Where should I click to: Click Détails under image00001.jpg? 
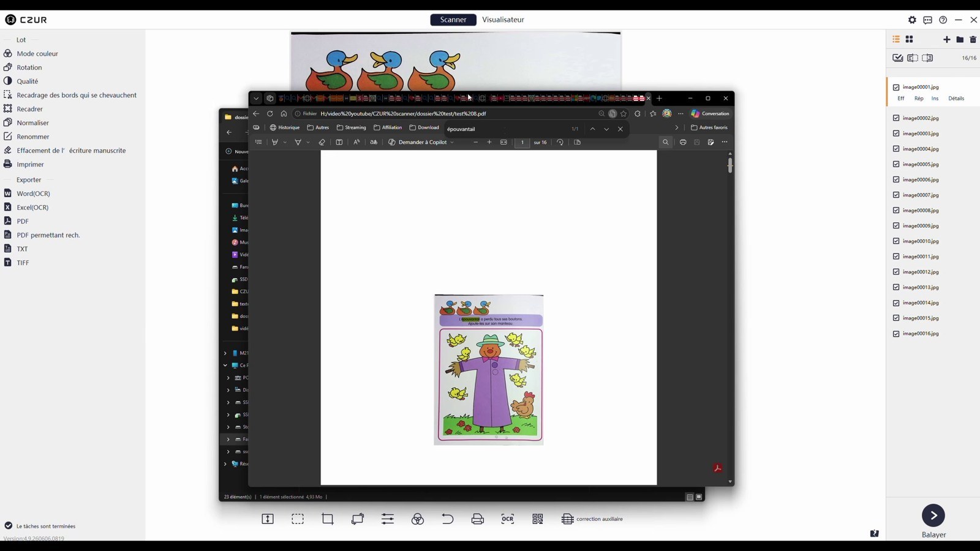pos(956,99)
